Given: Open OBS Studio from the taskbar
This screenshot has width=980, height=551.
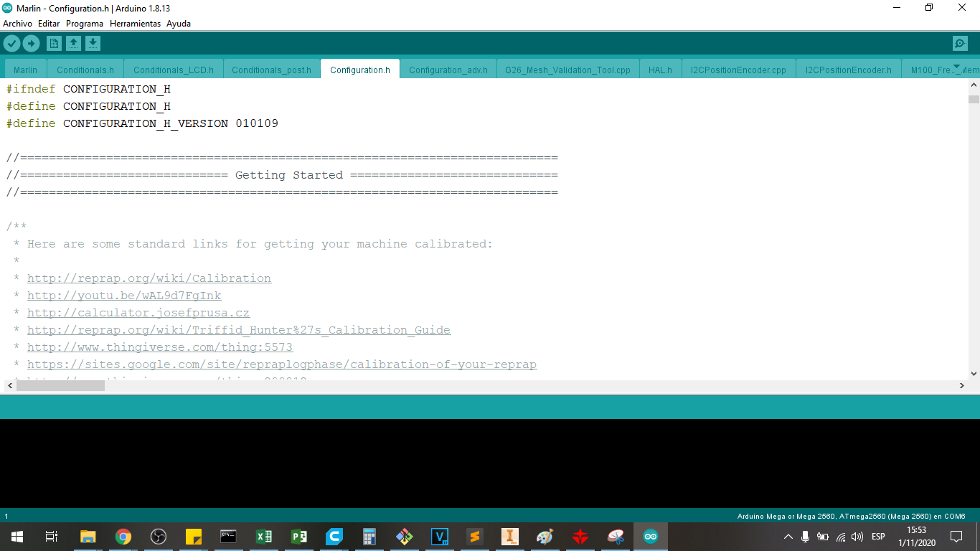Looking at the screenshot, I should [x=159, y=537].
